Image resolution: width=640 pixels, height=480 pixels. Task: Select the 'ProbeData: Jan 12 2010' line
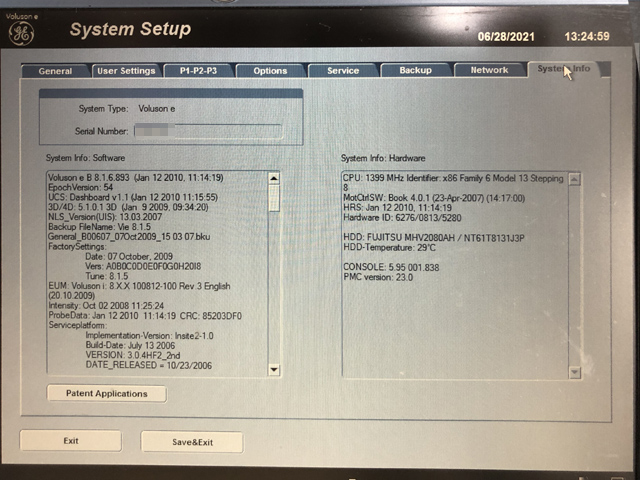[x=145, y=316]
